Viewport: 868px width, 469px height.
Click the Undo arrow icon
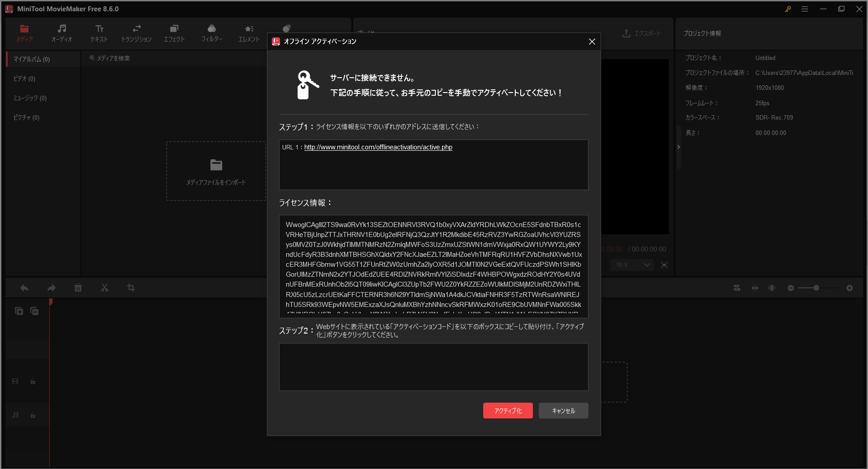click(24, 288)
